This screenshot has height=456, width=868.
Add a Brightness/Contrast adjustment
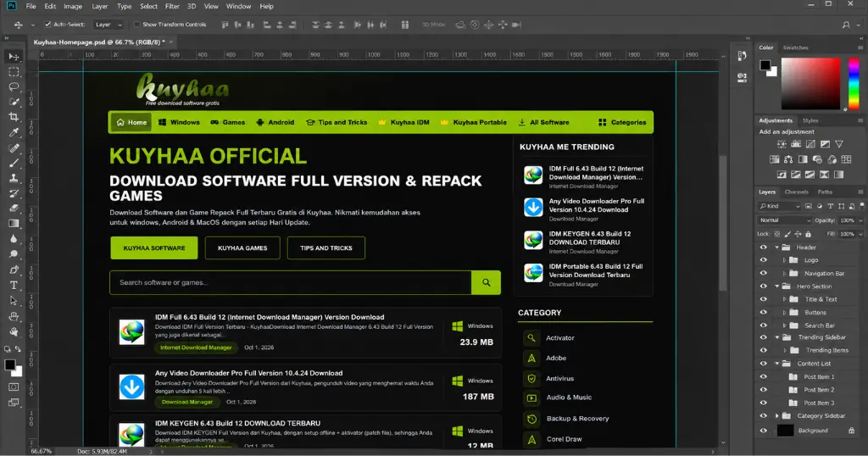point(782,144)
